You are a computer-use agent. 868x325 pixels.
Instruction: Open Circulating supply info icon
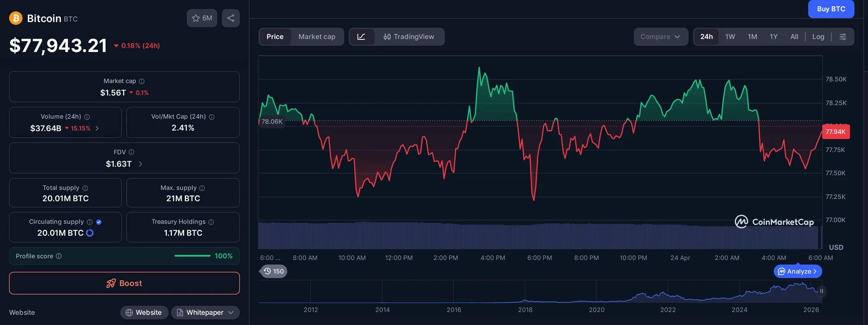click(90, 222)
